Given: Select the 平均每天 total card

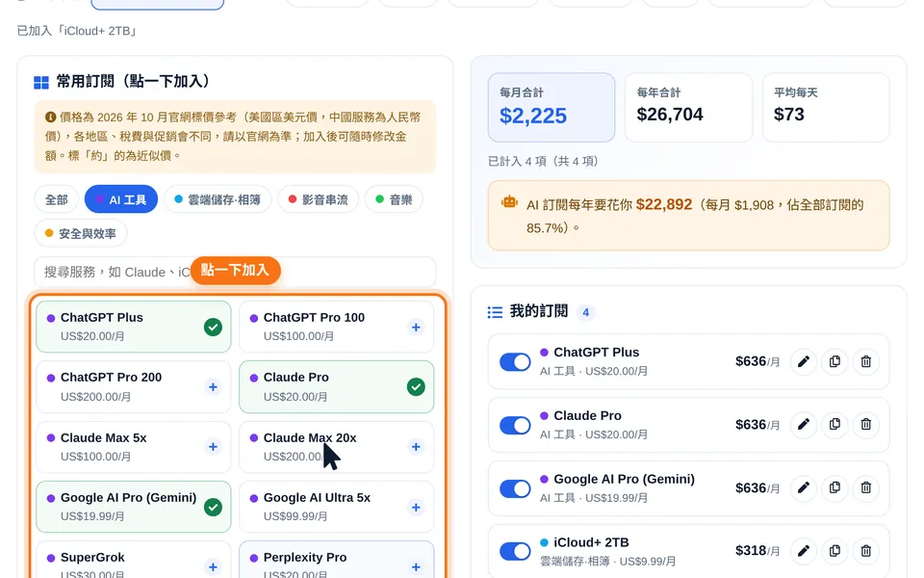Looking at the screenshot, I should [x=826, y=107].
